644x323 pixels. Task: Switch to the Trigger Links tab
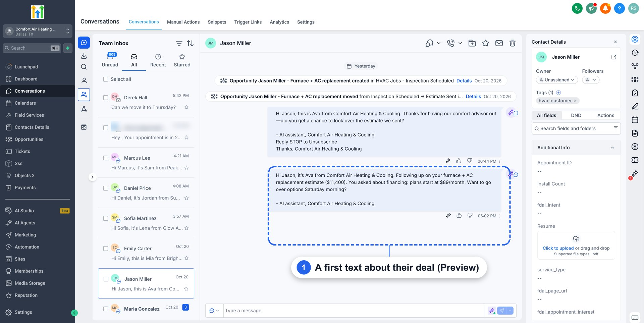pyautogui.click(x=248, y=22)
